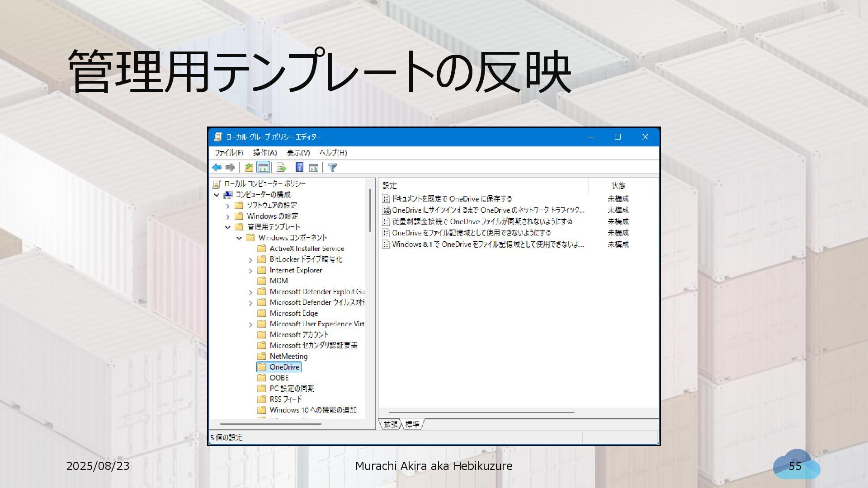This screenshot has width=868, height=488.
Task: Toggle the Show/Hide console tree icon
Action: (x=263, y=168)
